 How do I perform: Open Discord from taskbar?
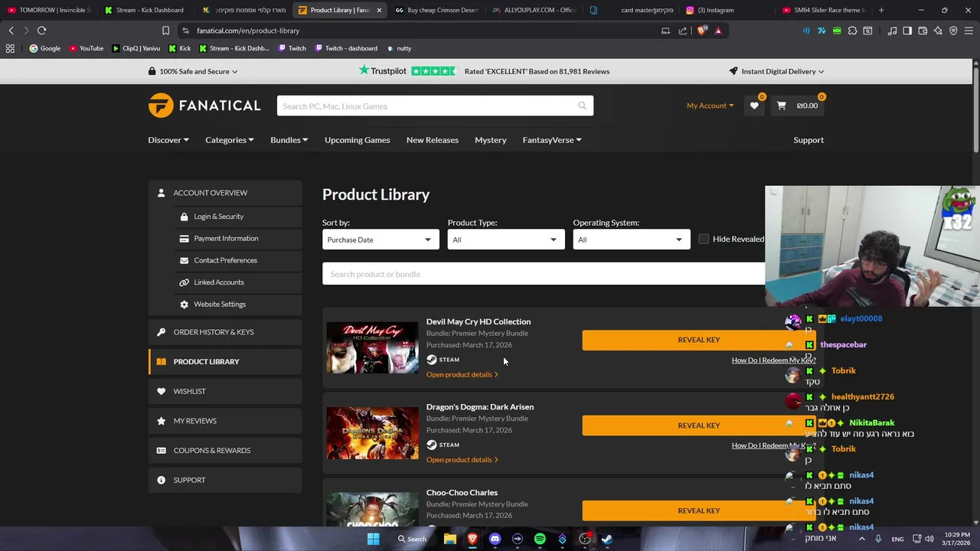[x=495, y=539]
